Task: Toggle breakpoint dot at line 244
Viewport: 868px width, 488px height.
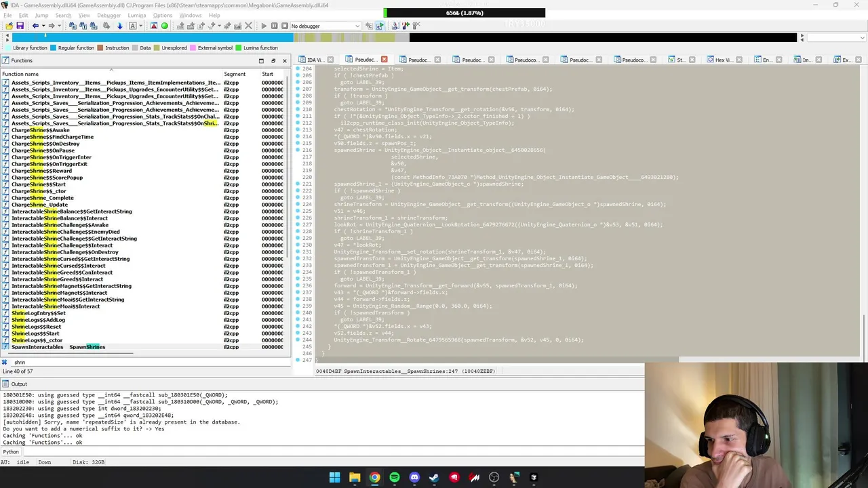Action: coord(298,340)
